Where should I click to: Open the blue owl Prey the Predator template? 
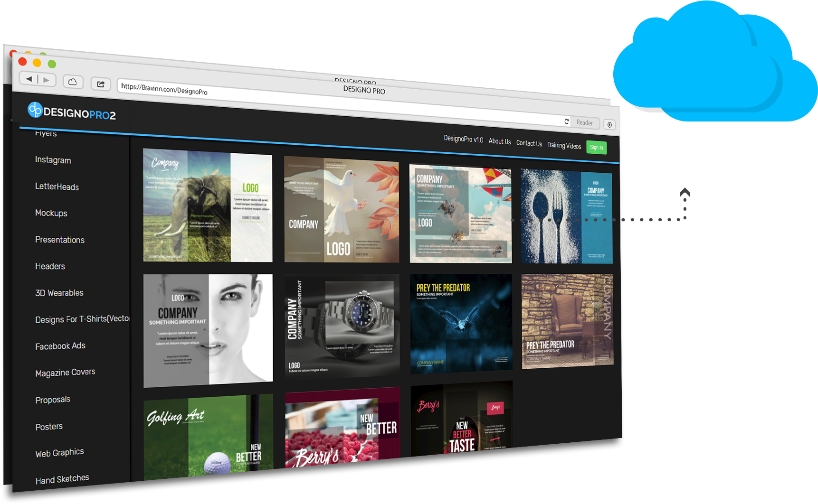tap(461, 324)
